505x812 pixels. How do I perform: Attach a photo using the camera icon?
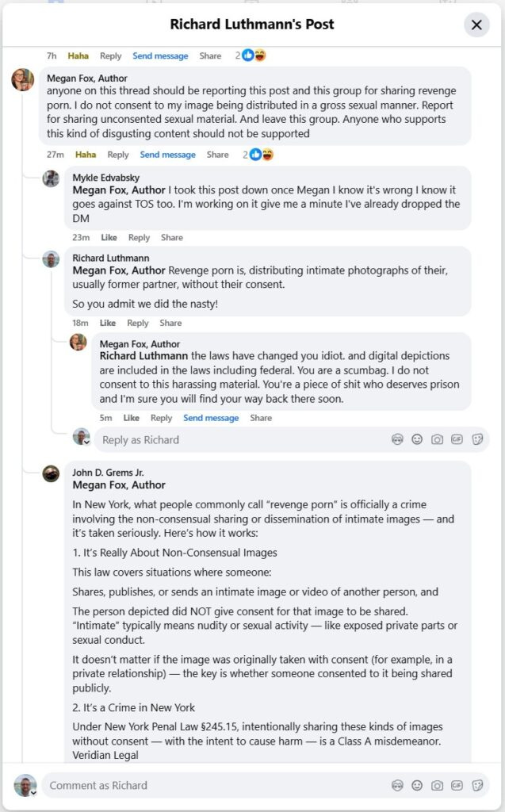click(x=437, y=785)
